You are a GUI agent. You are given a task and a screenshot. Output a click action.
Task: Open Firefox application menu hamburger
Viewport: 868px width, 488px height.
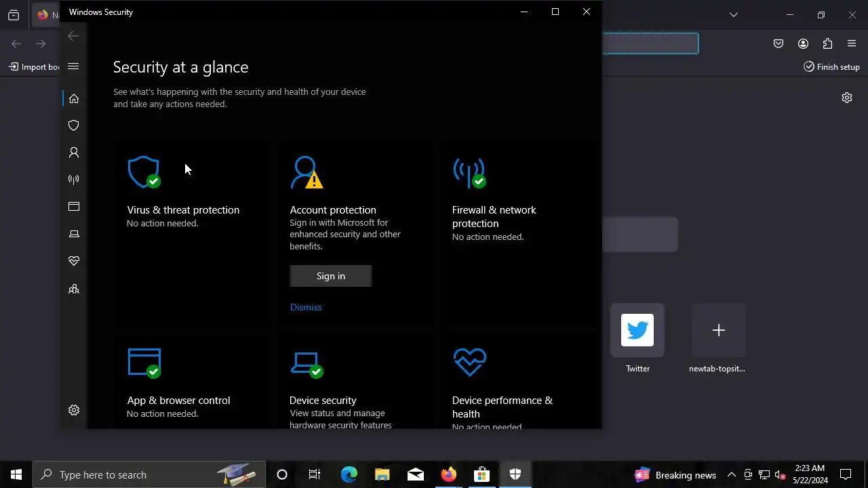click(852, 44)
